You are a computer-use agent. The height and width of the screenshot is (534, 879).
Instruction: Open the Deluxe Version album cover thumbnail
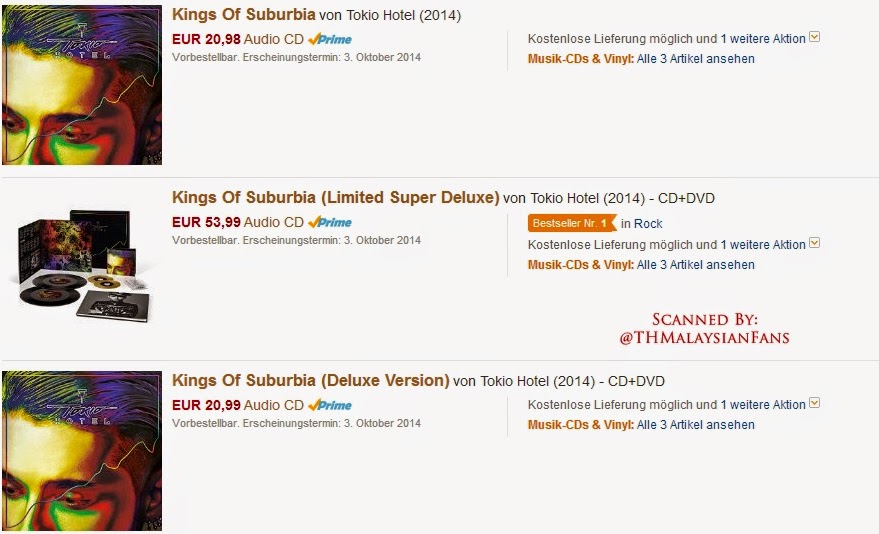(x=81, y=450)
